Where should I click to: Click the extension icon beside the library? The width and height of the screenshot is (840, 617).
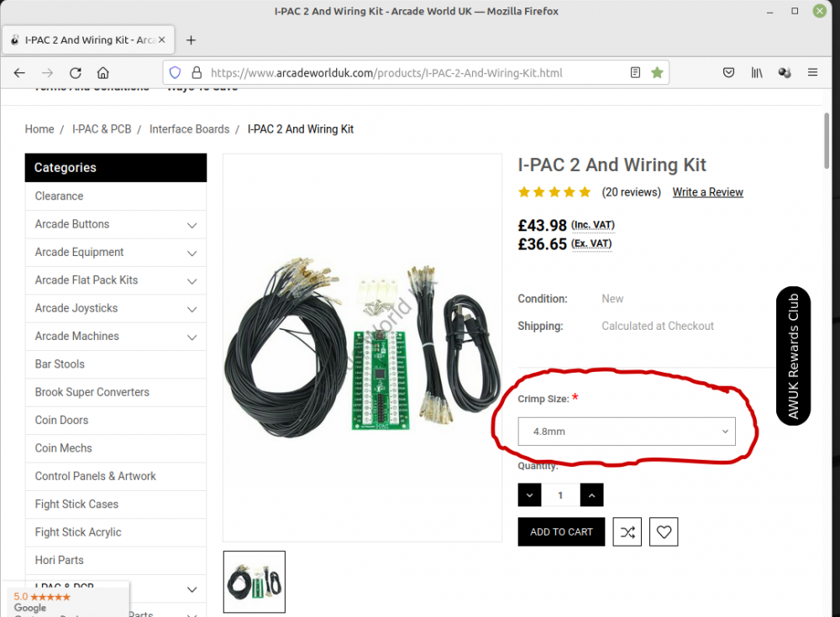(x=785, y=72)
